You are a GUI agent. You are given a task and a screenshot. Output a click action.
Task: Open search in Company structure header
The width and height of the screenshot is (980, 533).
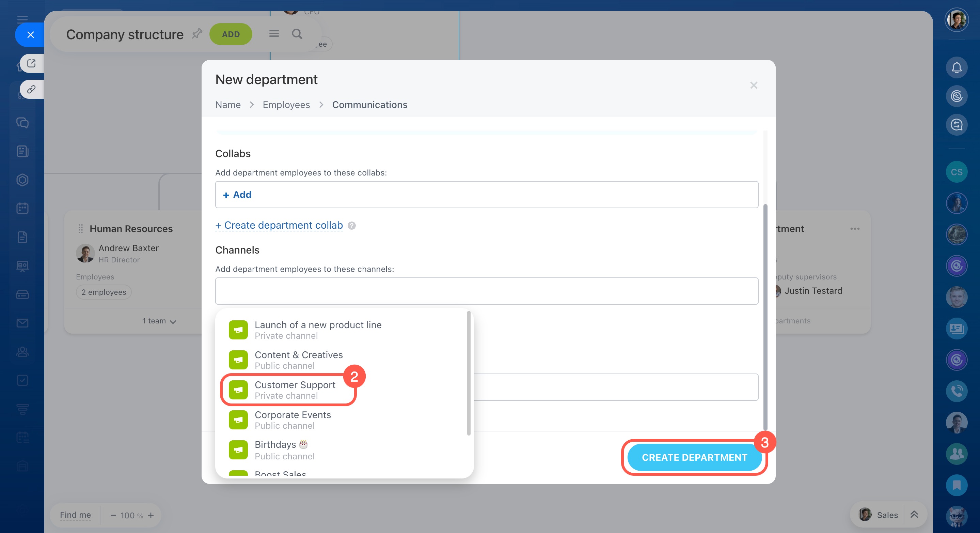(x=297, y=34)
